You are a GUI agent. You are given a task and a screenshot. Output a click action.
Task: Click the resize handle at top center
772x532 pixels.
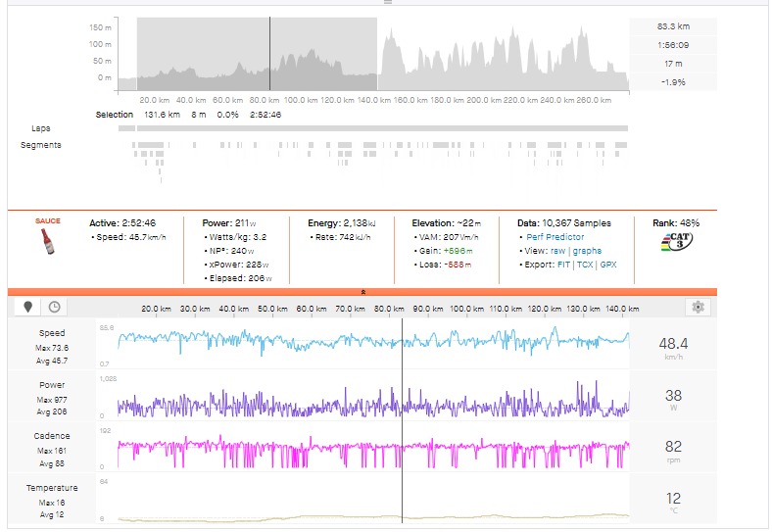pos(388,3)
